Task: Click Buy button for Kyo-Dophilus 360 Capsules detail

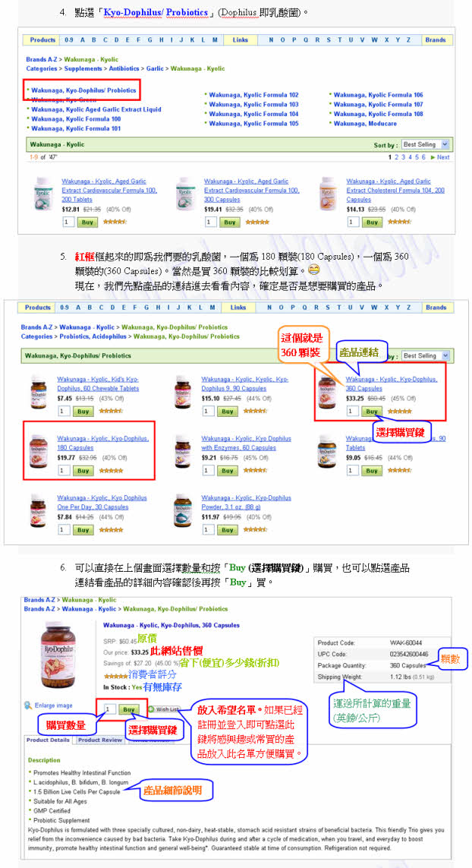Action: click(128, 709)
